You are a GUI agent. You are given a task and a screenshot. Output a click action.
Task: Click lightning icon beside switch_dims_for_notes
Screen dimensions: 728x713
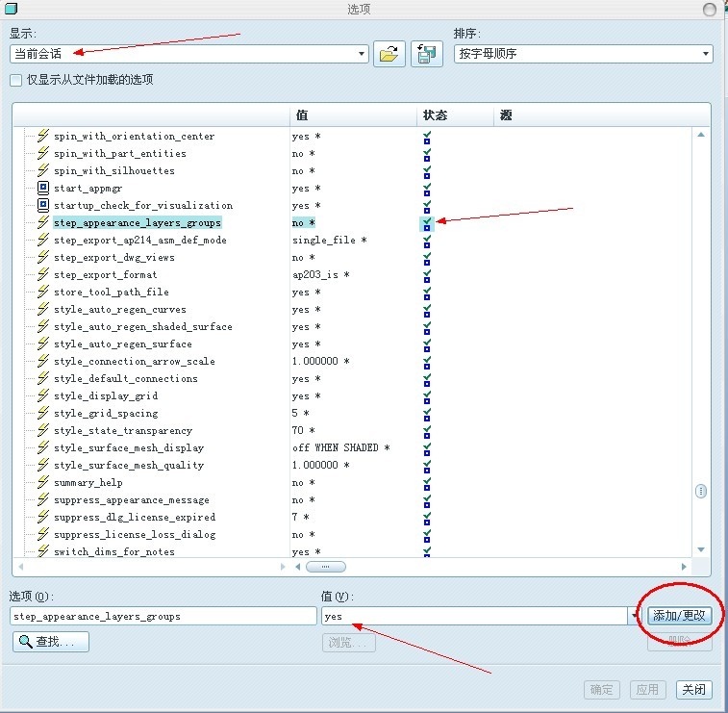tap(43, 551)
